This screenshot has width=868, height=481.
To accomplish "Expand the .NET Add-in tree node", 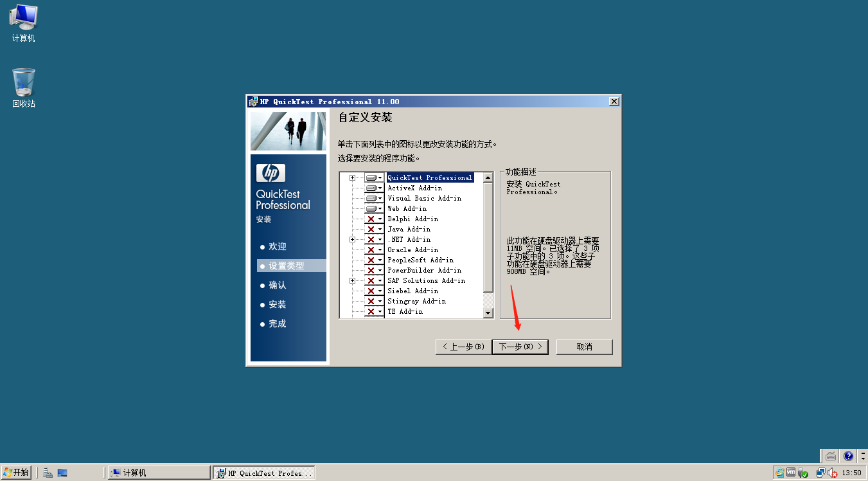I will [x=352, y=239].
